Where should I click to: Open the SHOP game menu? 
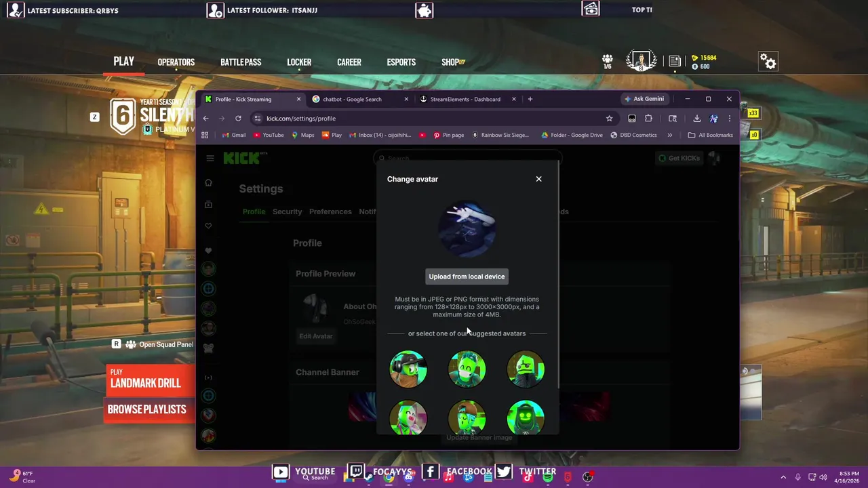coord(453,62)
